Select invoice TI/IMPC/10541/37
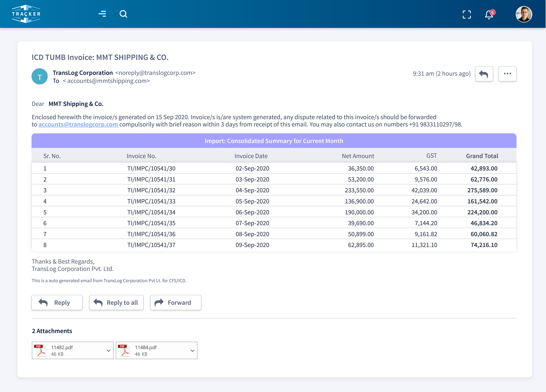 point(151,245)
